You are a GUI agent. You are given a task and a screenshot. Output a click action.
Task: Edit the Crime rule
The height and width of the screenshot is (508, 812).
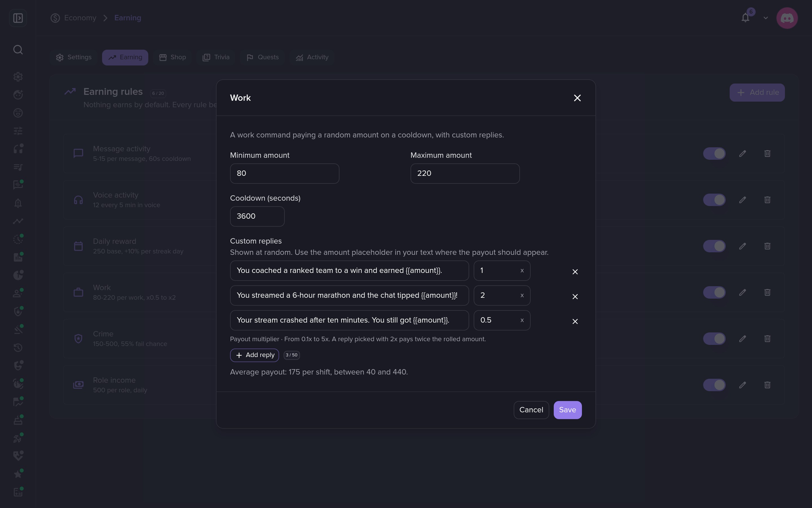[743, 339]
